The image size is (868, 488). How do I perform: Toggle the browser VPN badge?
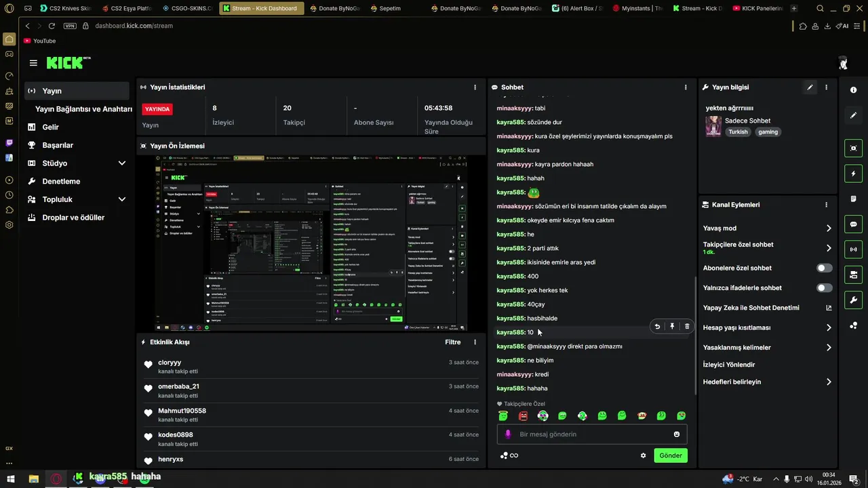coord(70,26)
